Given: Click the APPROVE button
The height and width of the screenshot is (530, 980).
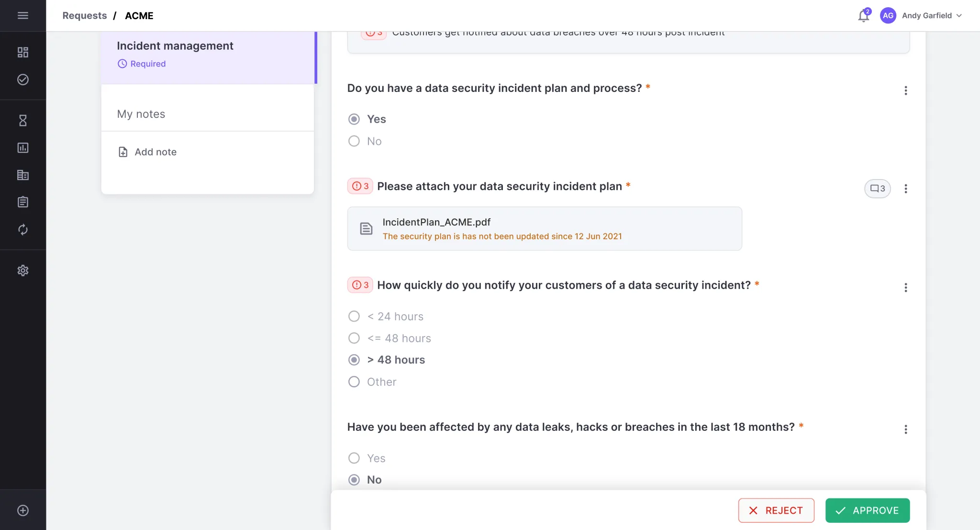Looking at the screenshot, I should click(x=867, y=510).
